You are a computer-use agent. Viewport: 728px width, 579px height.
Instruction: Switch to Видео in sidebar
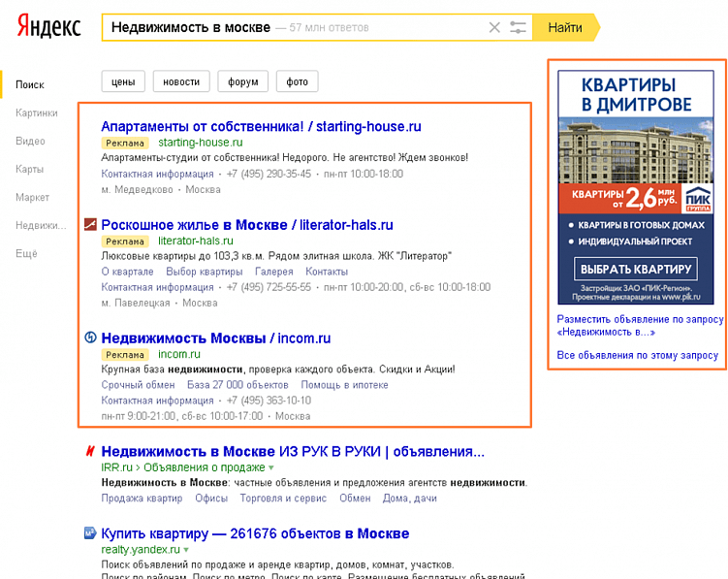tap(30, 142)
